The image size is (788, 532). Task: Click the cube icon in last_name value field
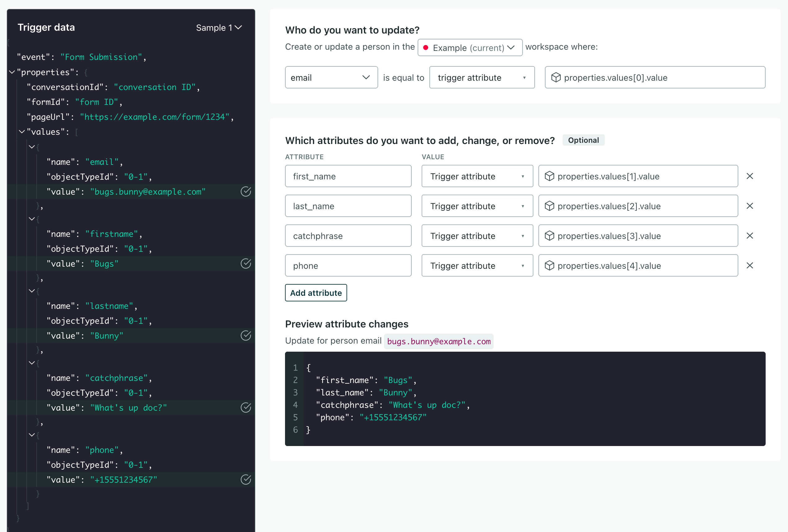click(x=549, y=206)
